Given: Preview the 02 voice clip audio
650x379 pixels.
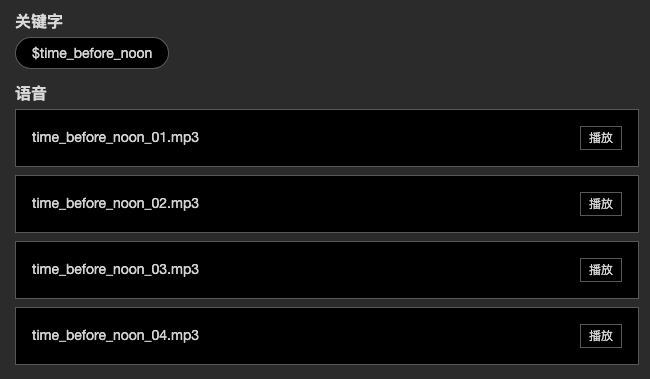Looking at the screenshot, I should coord(601,204).
